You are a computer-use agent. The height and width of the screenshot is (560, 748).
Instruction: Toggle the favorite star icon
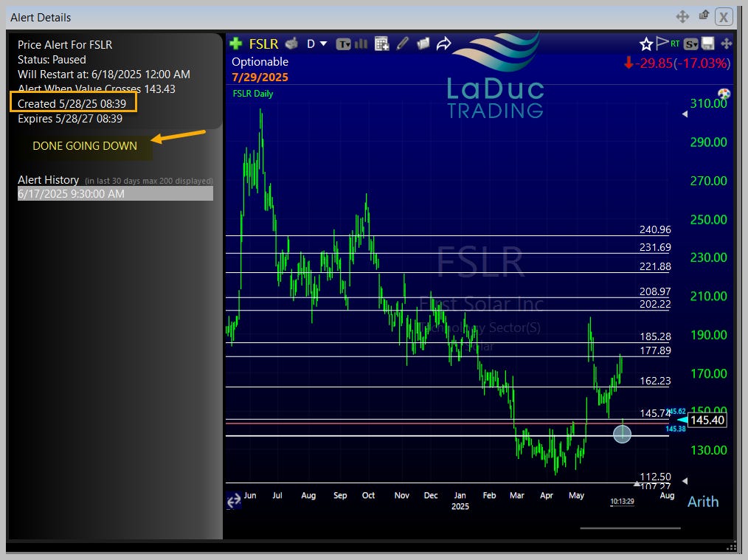646,44
